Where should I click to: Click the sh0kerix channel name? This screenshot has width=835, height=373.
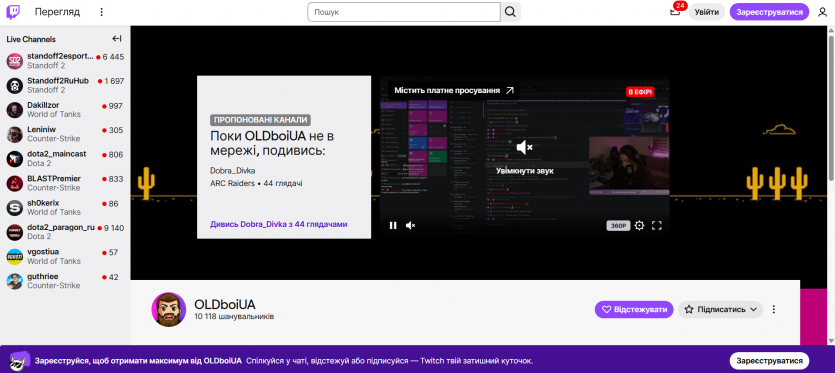tap(43, 203)
